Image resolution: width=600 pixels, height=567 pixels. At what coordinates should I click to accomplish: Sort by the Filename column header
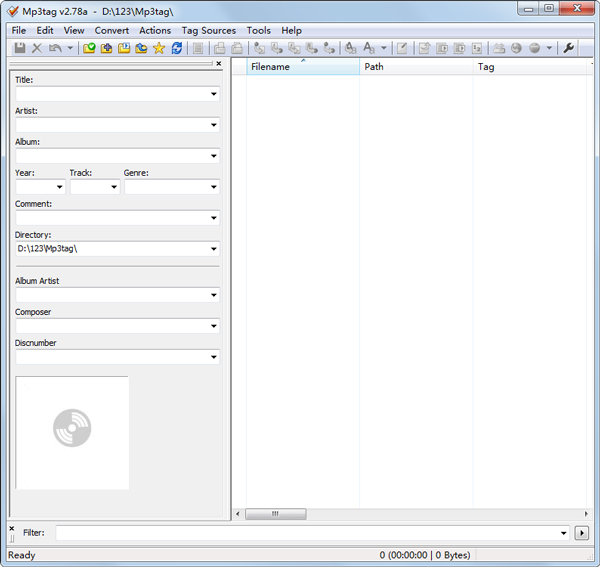(x=303, y=67)
